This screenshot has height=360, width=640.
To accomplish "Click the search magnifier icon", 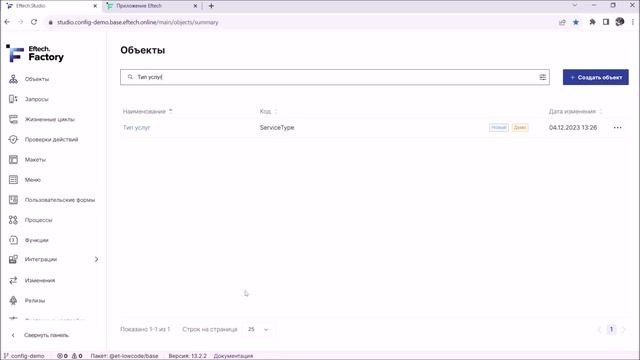I will pyautogui.click(x=130, y=77).
